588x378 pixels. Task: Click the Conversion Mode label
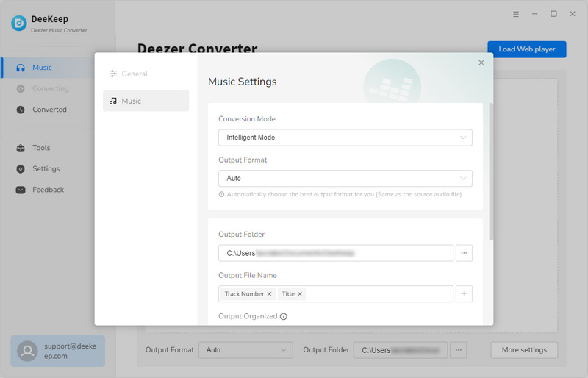pyautogui.click(x=247, y=119)
